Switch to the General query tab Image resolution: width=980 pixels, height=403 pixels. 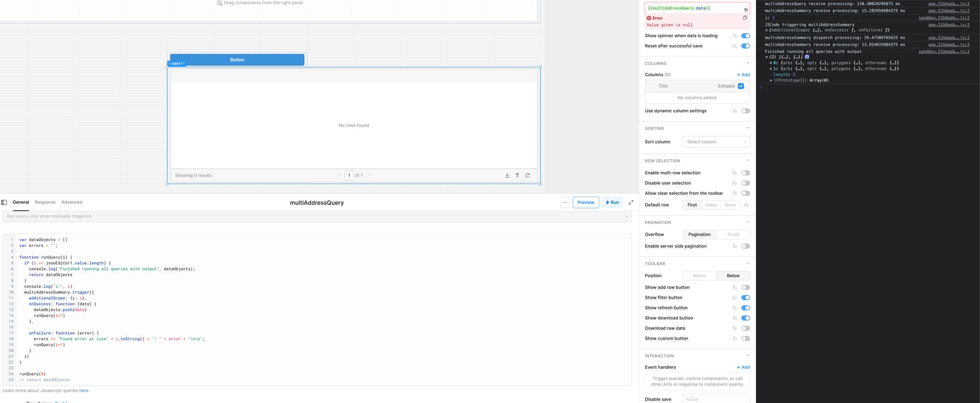(21, 203)
